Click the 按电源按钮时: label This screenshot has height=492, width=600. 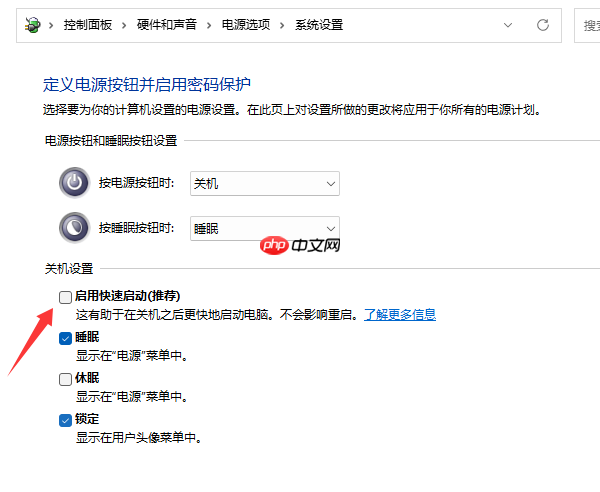click(137, 183)
